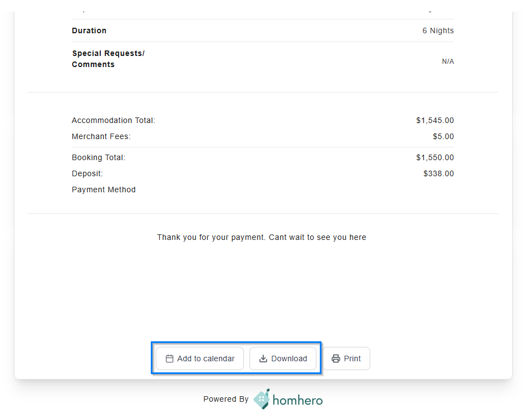Click the Powered By text
Viewport: 526px width, 420px height.
tap(226, 399)
